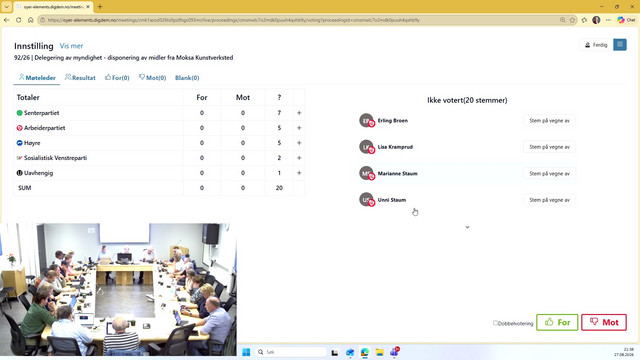Enable the Dobbelvotering checkbox
Screen dimensions: 640x360
[495, 323]
